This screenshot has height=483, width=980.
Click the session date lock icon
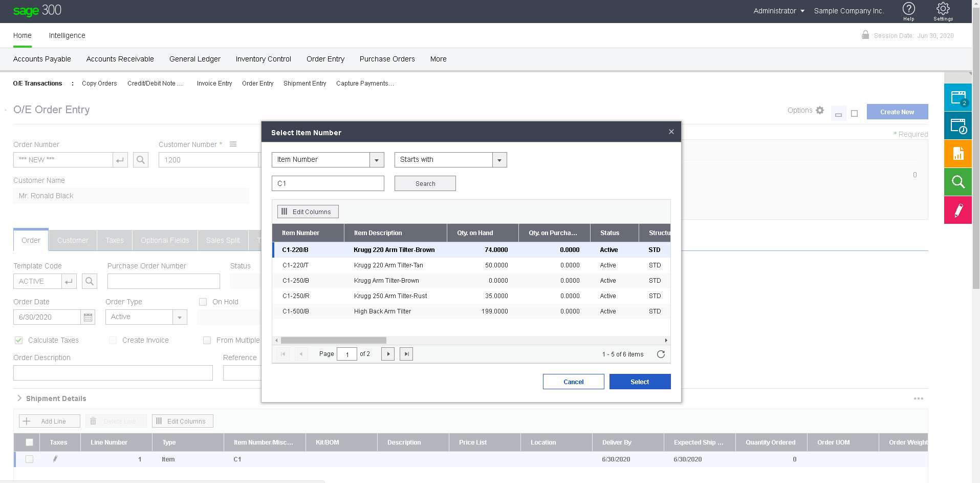point(865,35)
